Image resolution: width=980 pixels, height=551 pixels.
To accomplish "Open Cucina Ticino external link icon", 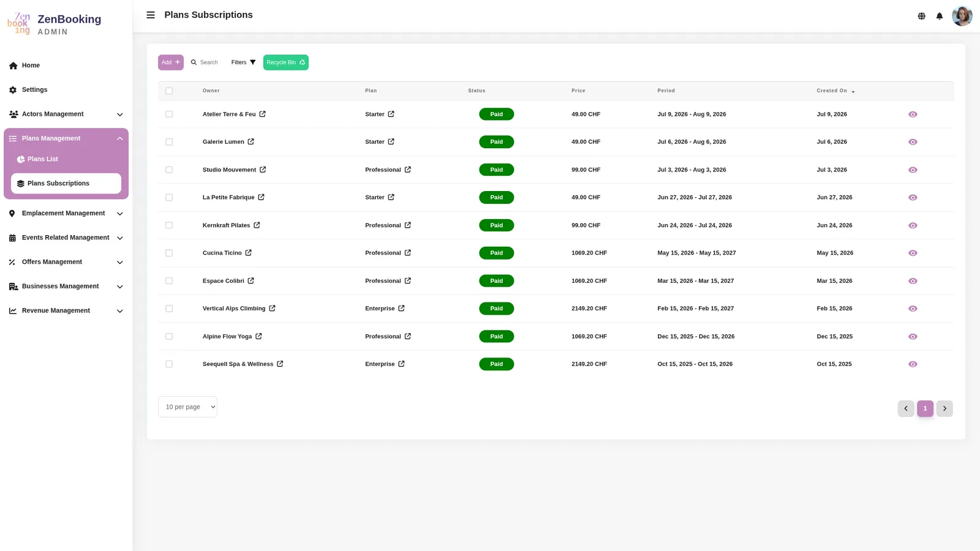I will [x=248, y=253].
